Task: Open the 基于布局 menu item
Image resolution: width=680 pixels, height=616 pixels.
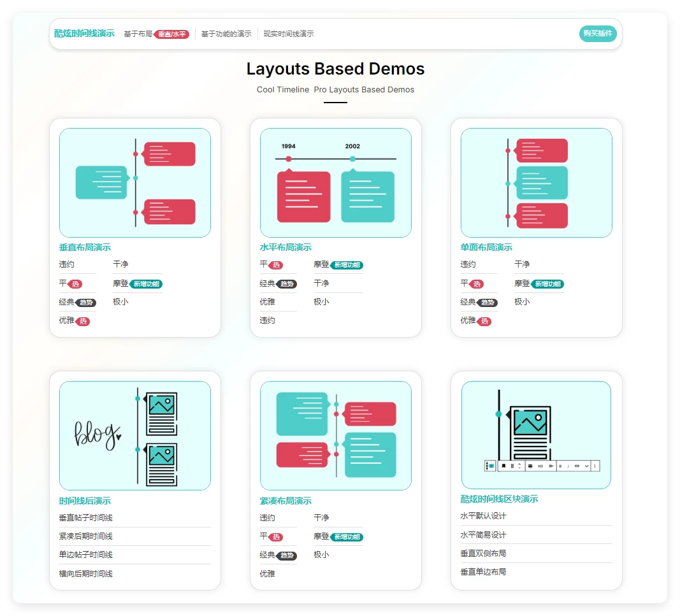Action: pyautogui.click(x=138, y=34)
